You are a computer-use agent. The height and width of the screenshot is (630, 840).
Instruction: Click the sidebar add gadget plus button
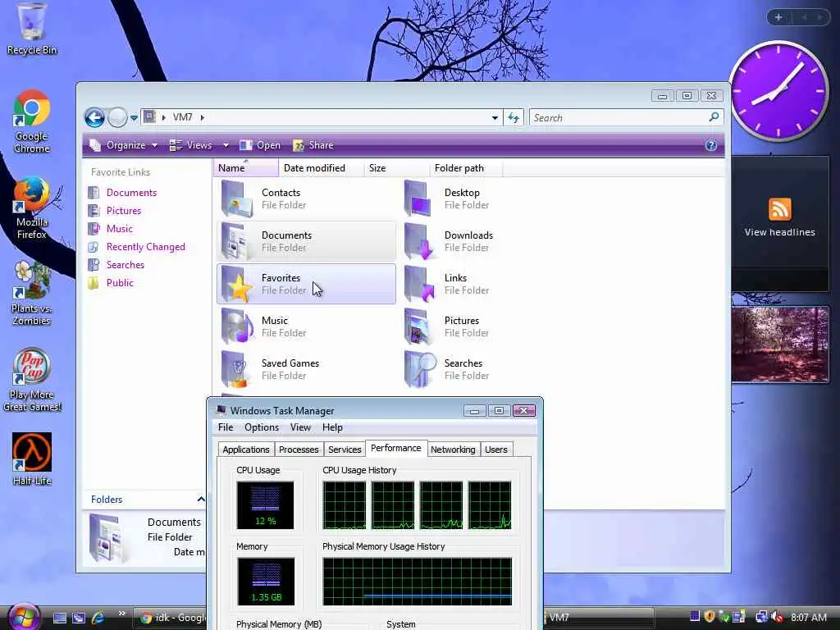[778, 17]
